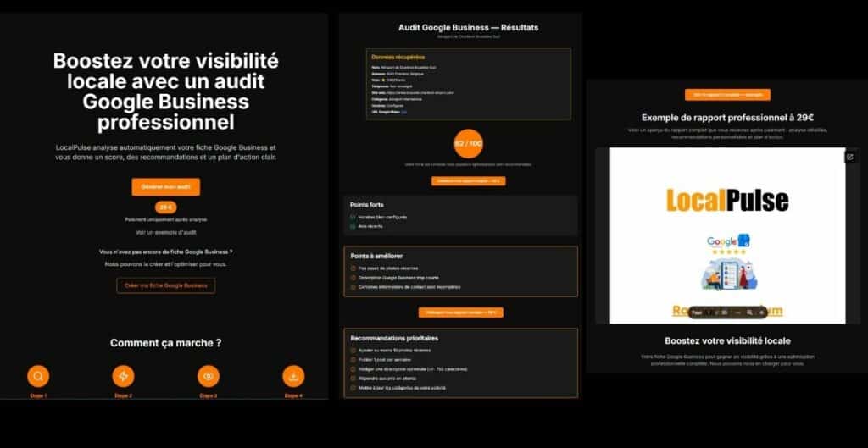Click the orange report button below 'Points à améliorer'

462,312
